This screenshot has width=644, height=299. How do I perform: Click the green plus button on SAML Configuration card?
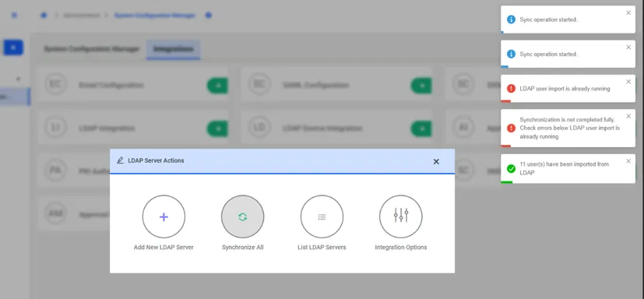tap(421, 86)
